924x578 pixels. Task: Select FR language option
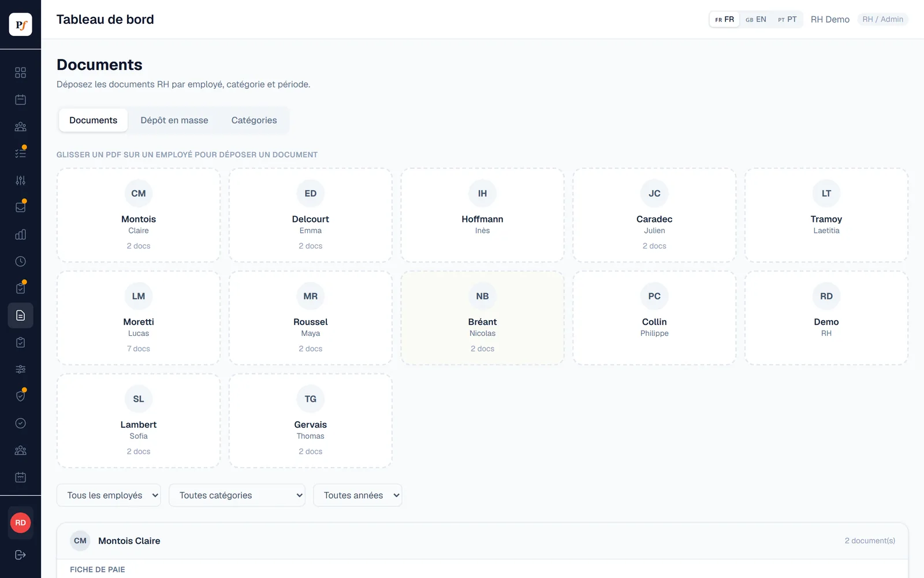724,20
